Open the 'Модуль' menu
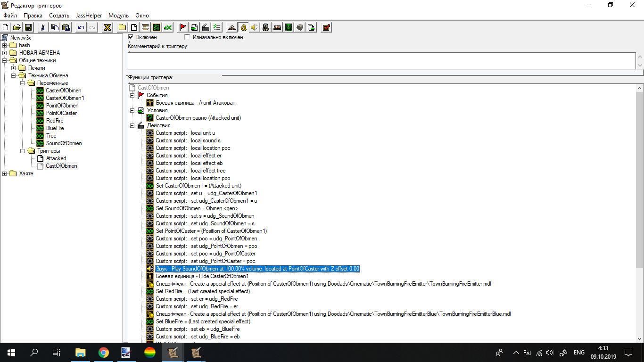The height and width of the screenshot is (362, 644). (118, 16)
